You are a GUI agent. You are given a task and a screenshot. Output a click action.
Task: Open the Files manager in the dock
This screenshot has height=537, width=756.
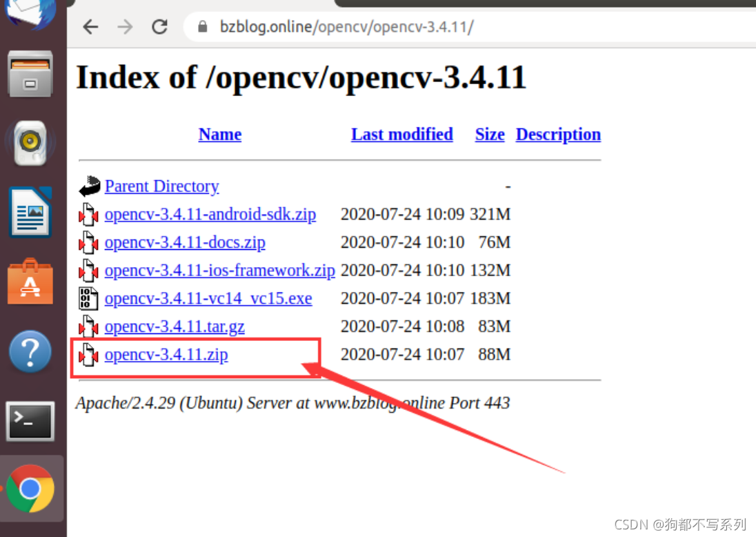pos(30,74)
